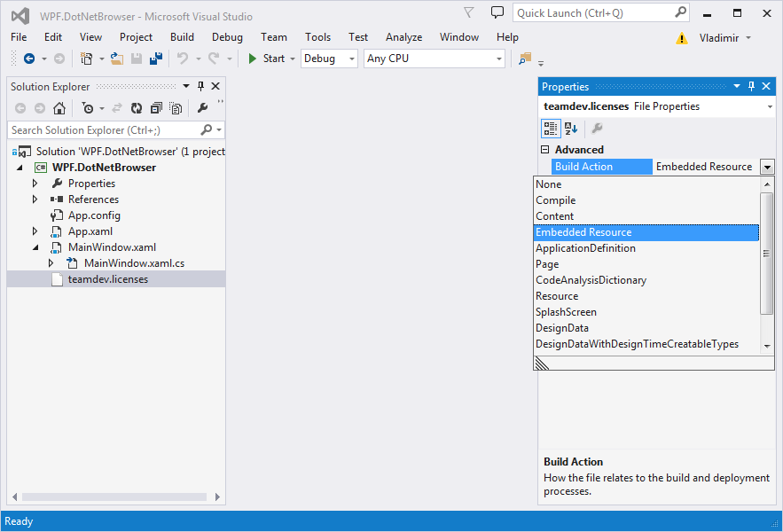Open the Analyze menu
The width and height of the screenshot is (783, 532).
403,37
